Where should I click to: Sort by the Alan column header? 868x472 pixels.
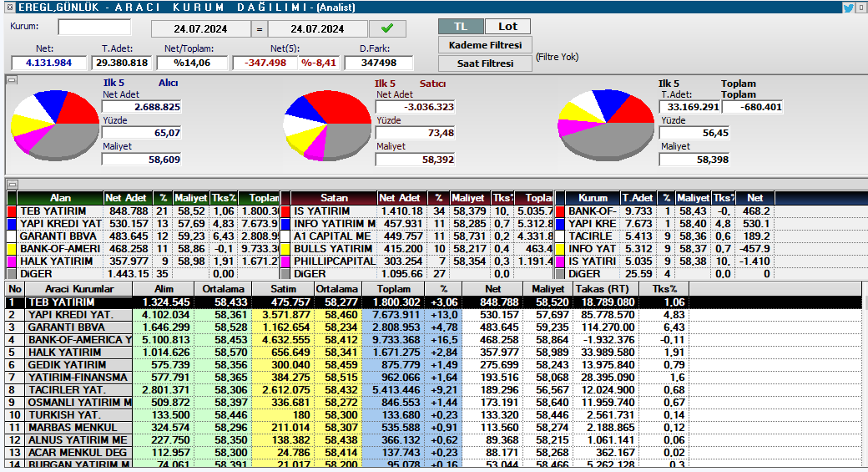pos(60,198)
